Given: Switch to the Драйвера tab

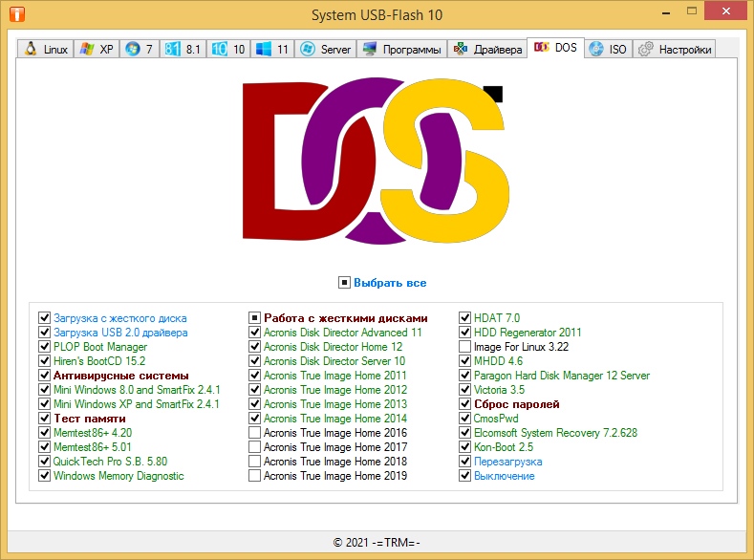Looking at the screenshot, I should [487, 49].
